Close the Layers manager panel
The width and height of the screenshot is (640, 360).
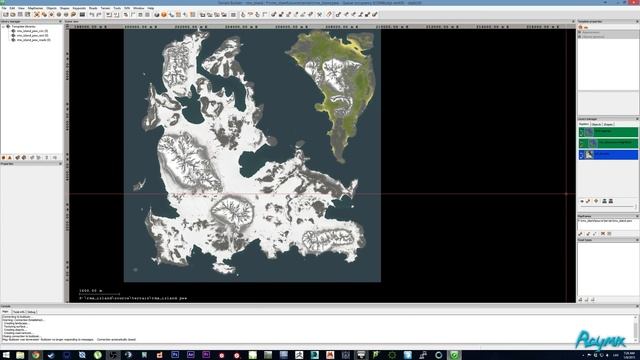637,119
